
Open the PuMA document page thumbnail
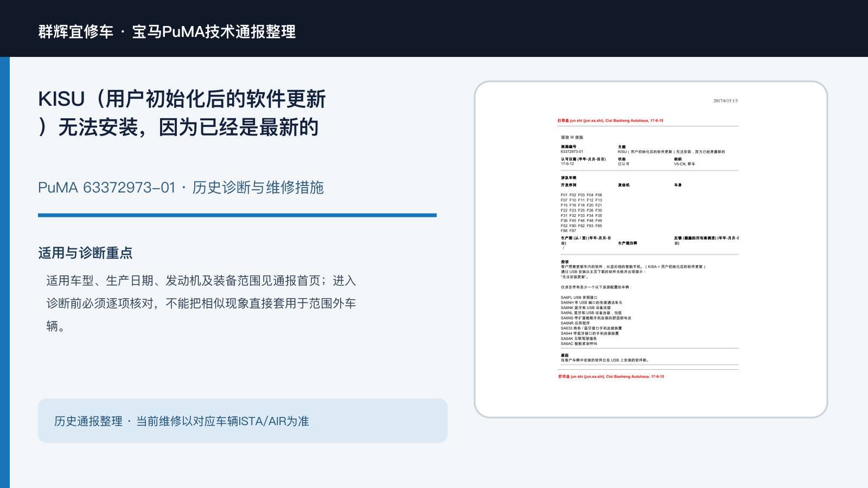pyautogui.click(x=651, y=249)
